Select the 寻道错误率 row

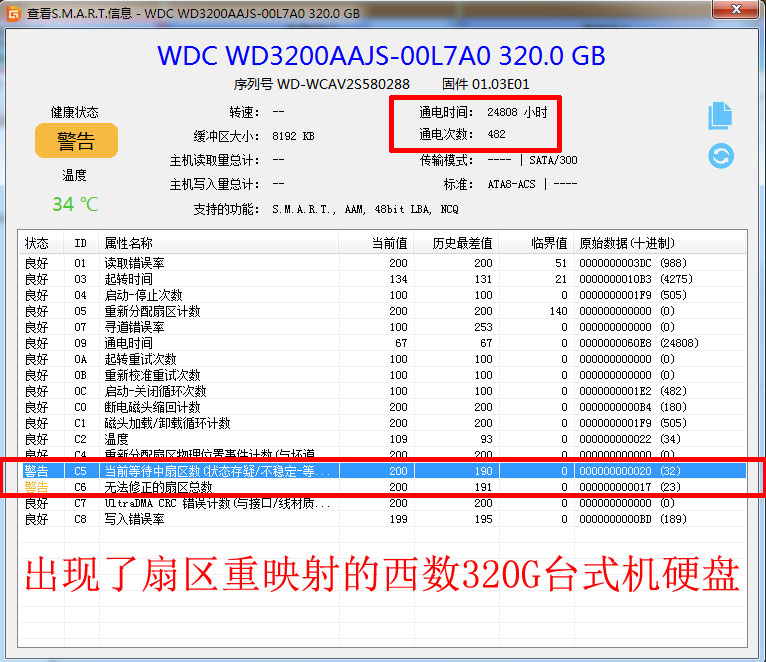point(382,327)
